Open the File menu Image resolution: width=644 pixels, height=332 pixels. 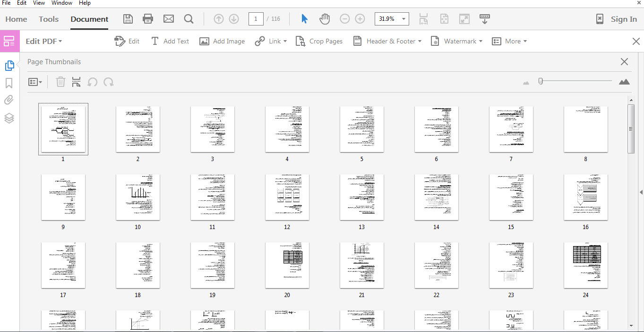point(6,3)
